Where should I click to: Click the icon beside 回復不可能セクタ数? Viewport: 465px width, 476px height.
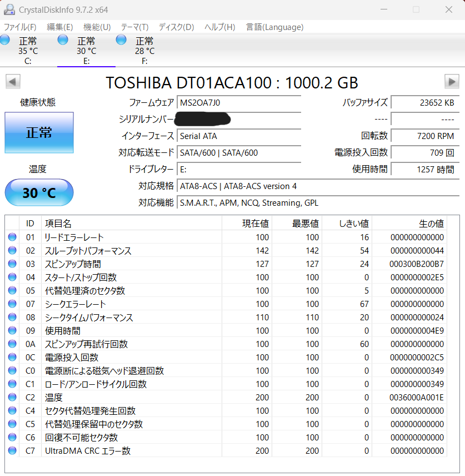[x=12, y=437]
